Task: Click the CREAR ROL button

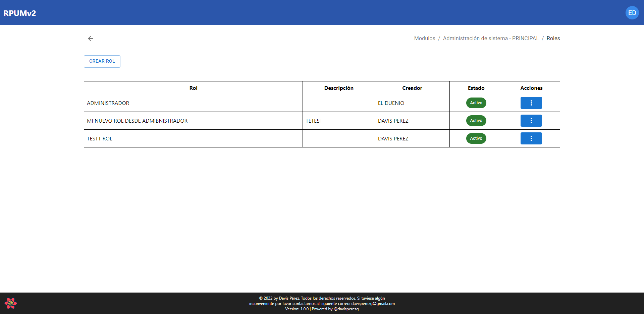Action: [x=102, y=61]
